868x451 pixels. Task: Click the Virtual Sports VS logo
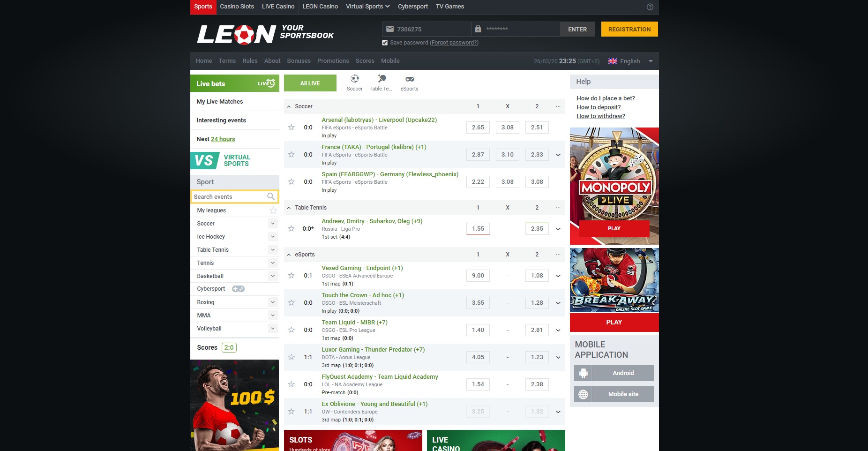coord(204,160)
